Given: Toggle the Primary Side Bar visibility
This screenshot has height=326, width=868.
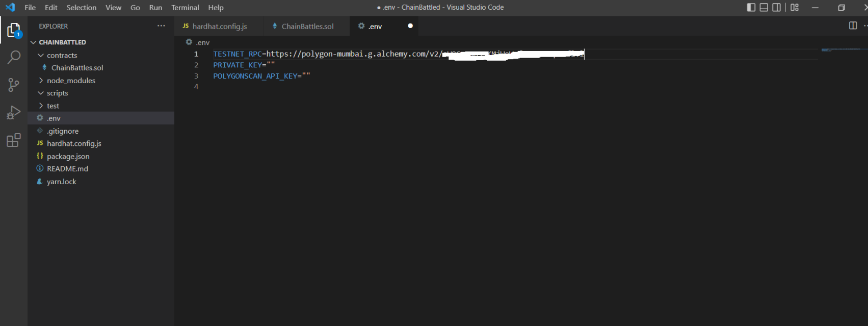Looking at the screenshot, I should pos(751,8).
